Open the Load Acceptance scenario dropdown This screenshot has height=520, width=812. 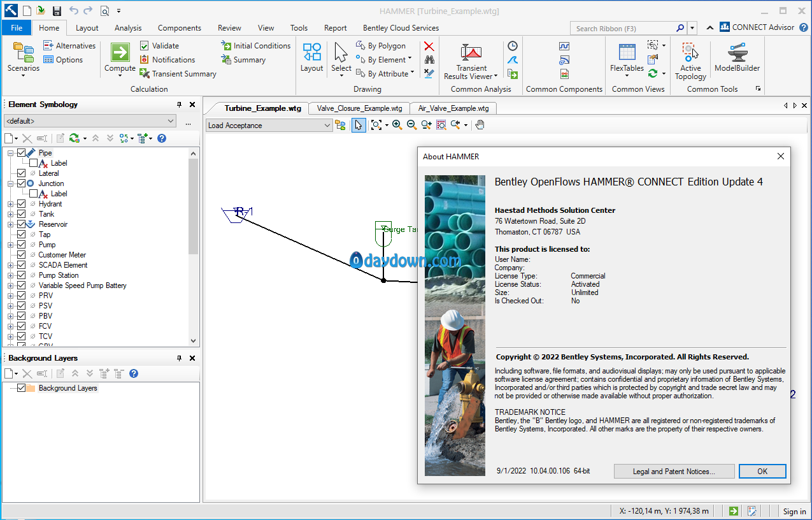269,126
